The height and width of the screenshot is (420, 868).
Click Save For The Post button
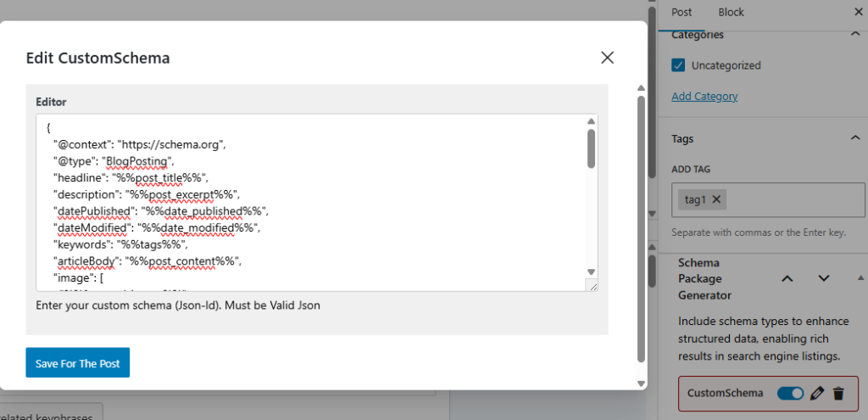tap(77, 363)
